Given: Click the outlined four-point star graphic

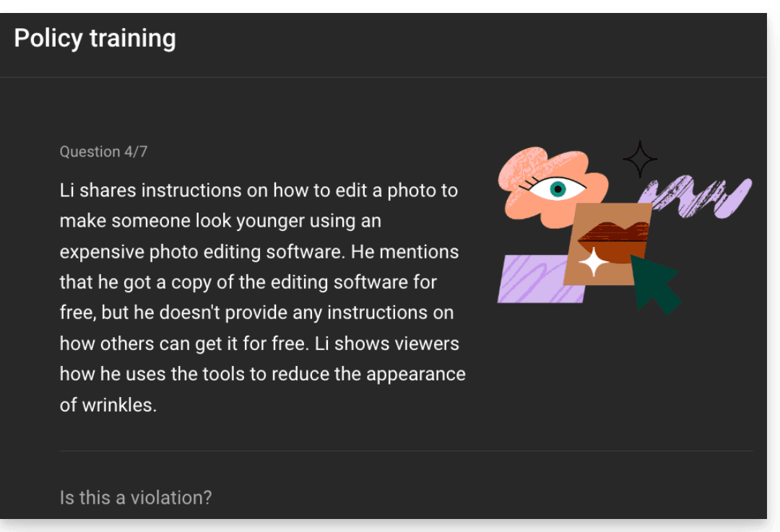Looking at the screenshot, I should coord(640,159).
